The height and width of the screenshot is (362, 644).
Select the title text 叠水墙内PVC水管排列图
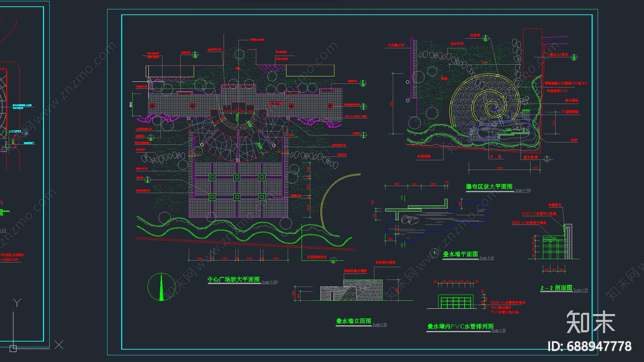(460, 326)
